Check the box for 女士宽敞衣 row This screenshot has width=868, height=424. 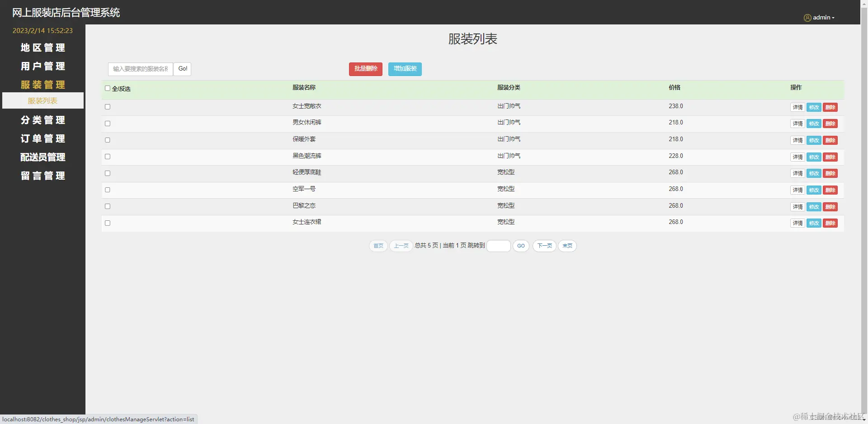pos(108,107)
